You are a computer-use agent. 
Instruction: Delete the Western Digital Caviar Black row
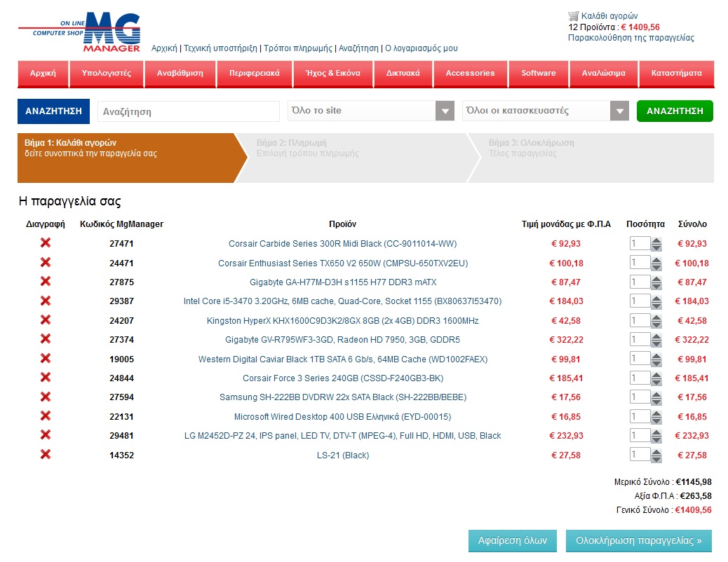[46, 358]
